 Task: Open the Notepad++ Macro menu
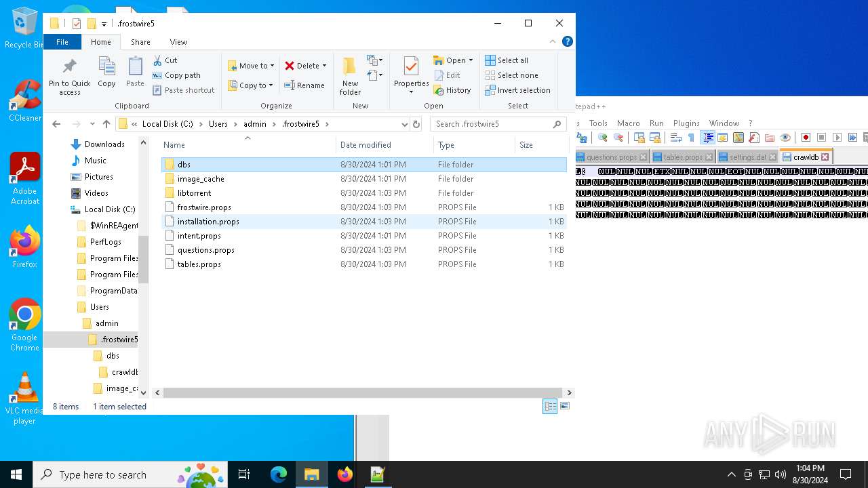coord(628,123)
